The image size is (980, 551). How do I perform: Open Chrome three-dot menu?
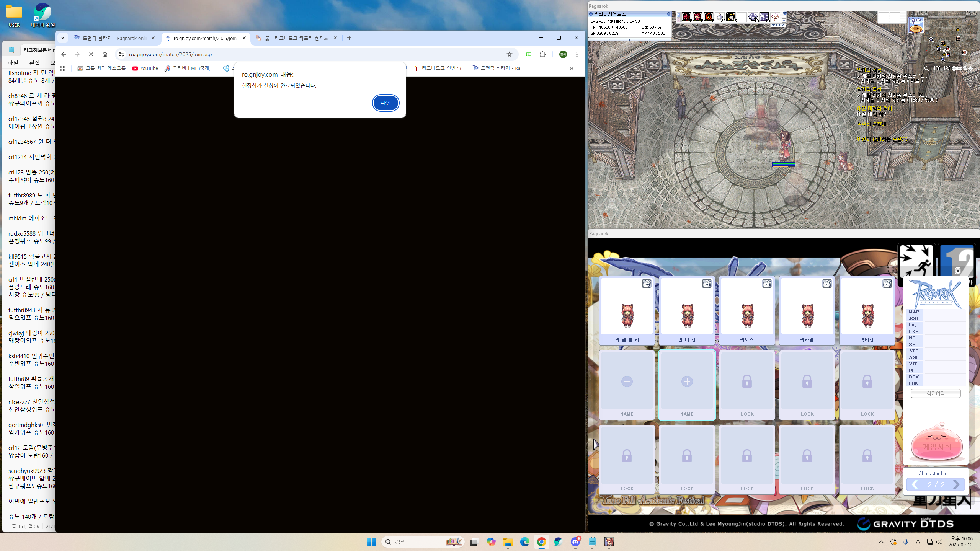pyautogui.click(x=577, y=54)
